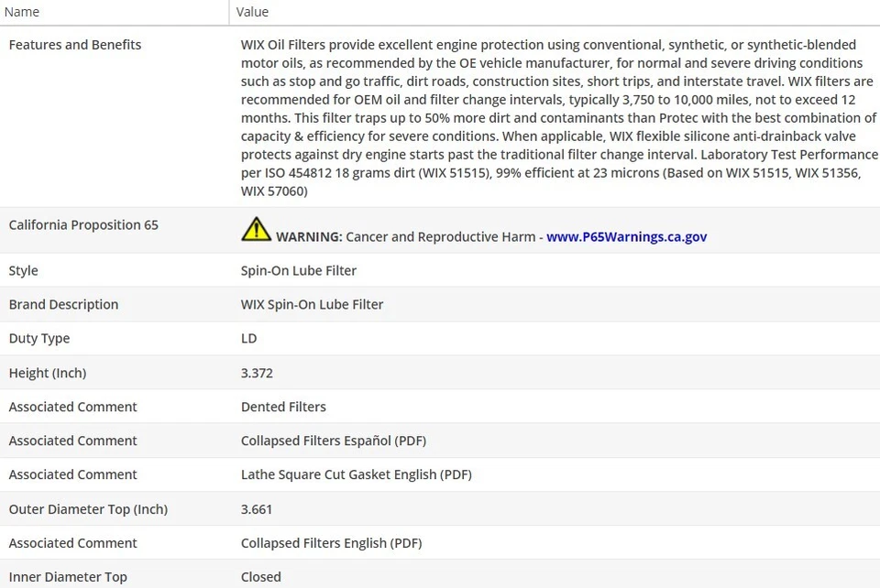
Task: Select the Features and Benefits row label
Action: (x=75, y=45)
